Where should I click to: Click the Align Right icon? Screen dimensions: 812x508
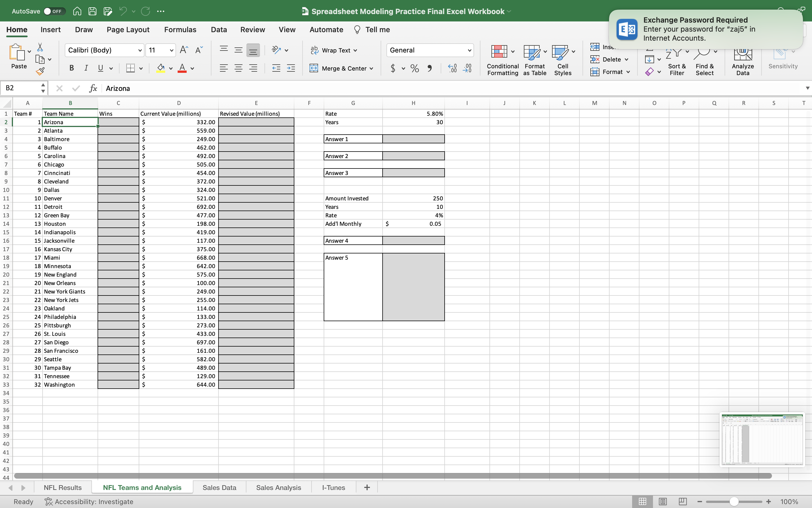pyautogui.click(x=253, y=68)
